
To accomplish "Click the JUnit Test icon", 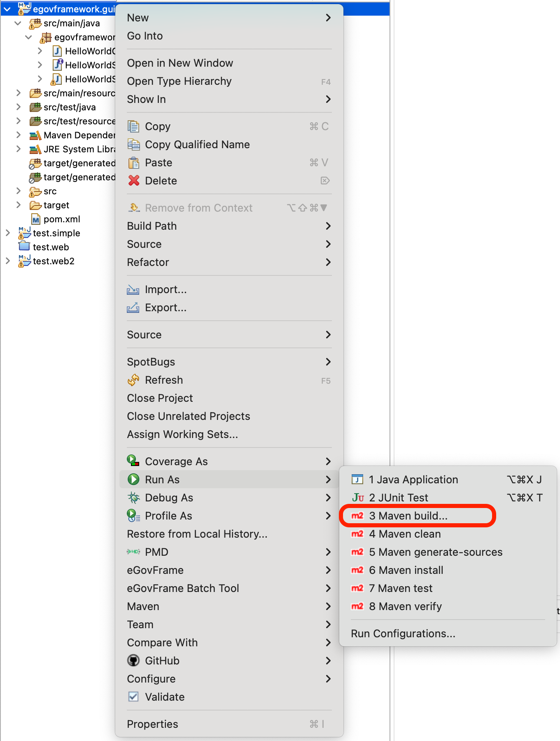I will pyautogui.click(x=357, y=498).
